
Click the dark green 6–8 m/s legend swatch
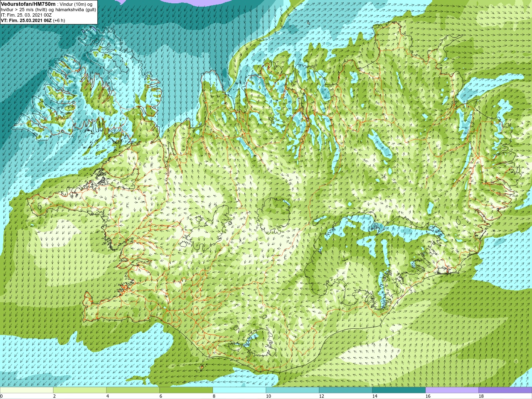186,390
